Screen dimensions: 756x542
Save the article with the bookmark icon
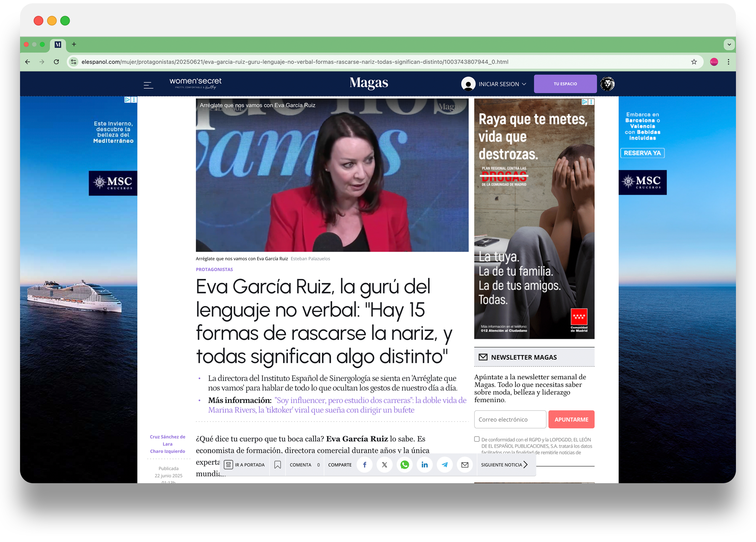pos(277,465)
